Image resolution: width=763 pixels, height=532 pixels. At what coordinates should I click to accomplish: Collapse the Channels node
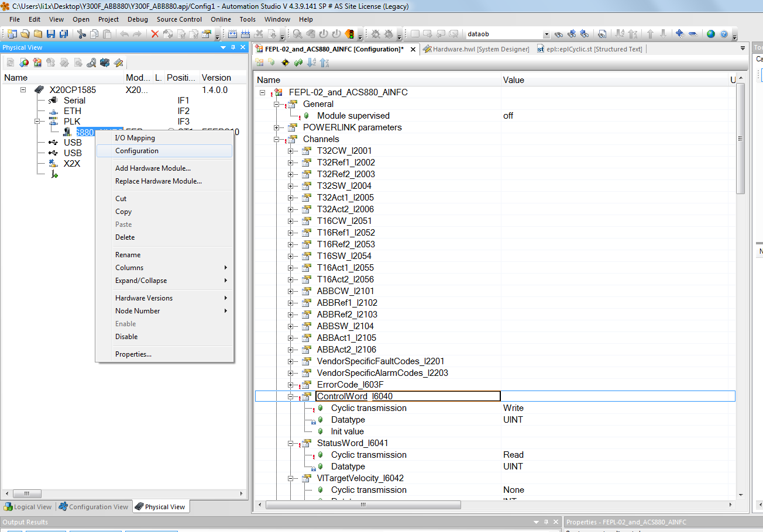click(277, 139)
